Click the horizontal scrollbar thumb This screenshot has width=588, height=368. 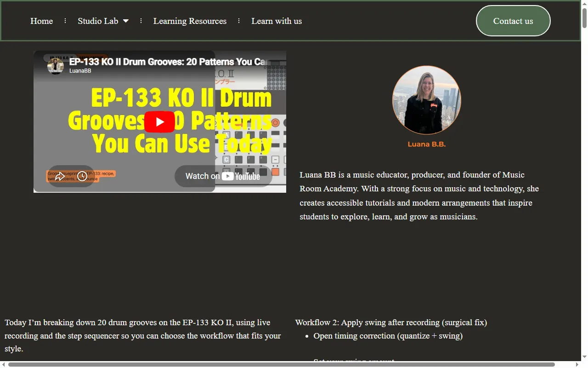click(281, 364)
